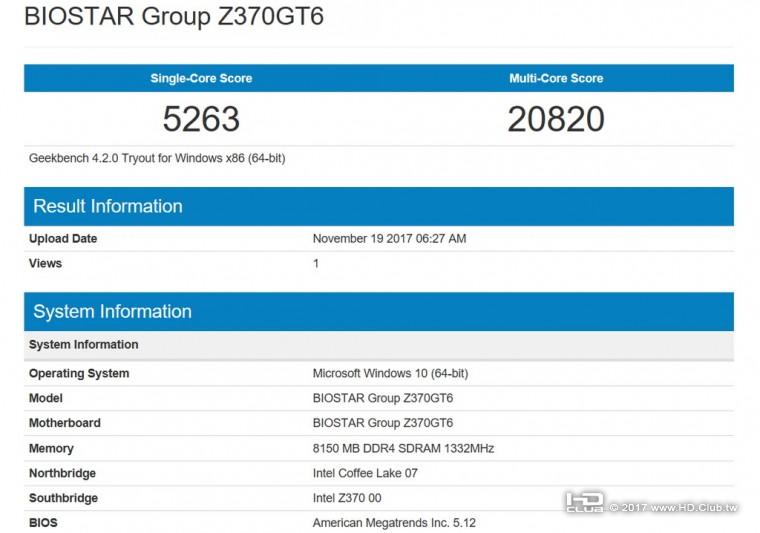Select the Motherboard row's BIOSTAR Group Z370GT6 value

coord(383,423)
